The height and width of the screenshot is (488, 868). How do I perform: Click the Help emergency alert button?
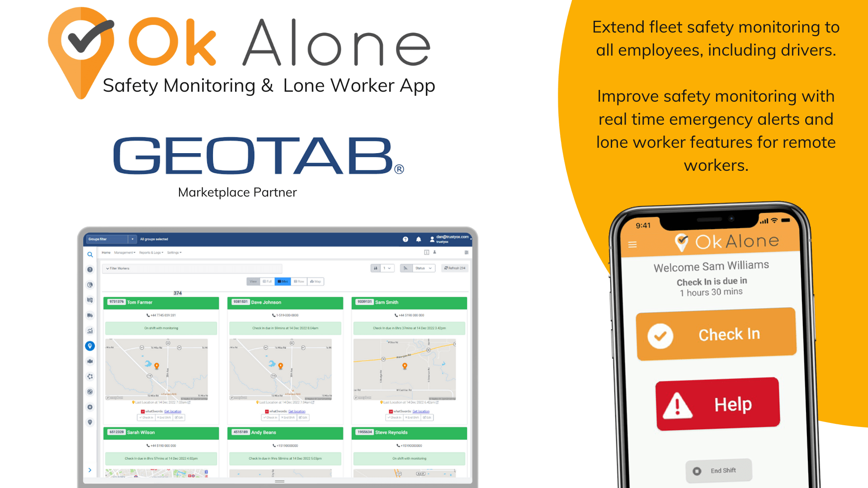point(717,405)
